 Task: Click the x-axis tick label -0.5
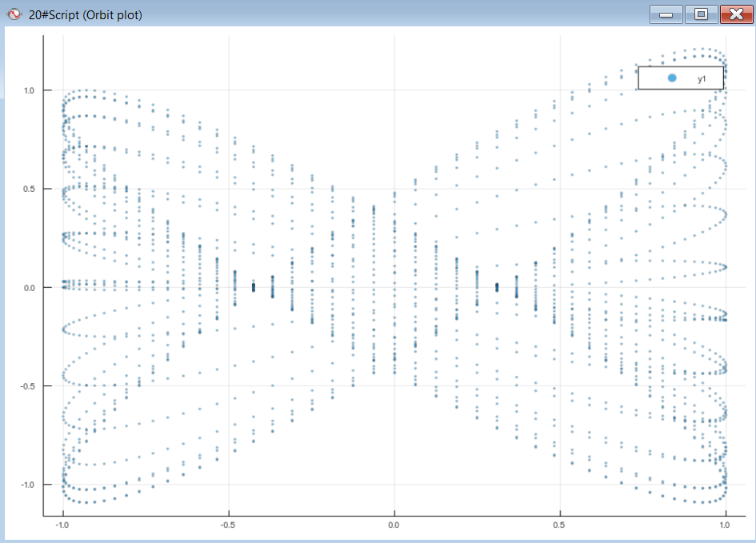(228, 525)
